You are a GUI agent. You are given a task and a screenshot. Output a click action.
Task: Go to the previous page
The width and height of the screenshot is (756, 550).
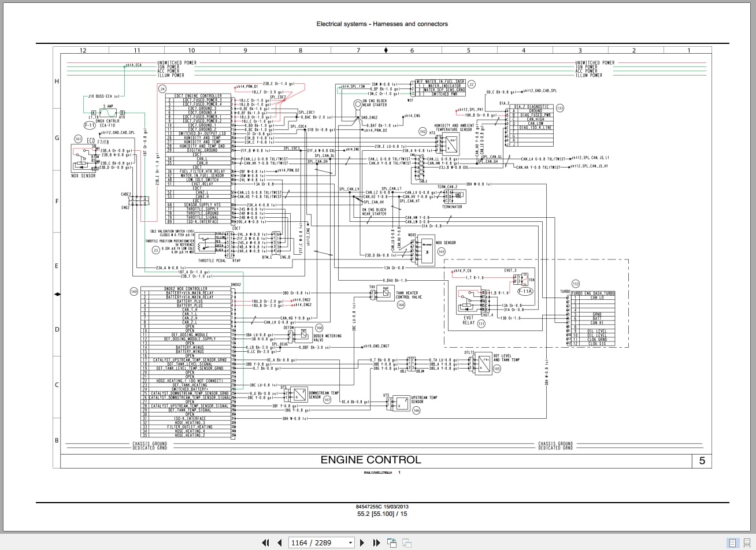pyautogui.click(x=280, y=542)
